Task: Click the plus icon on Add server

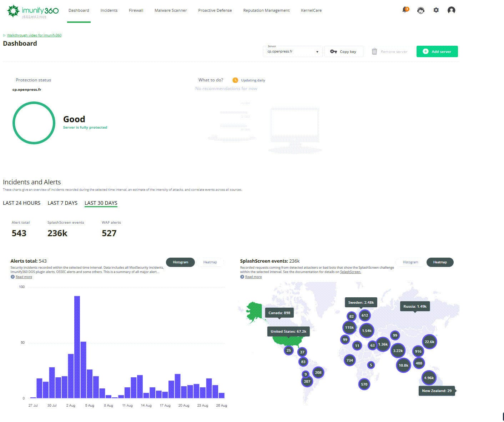Action: (425, 51)
